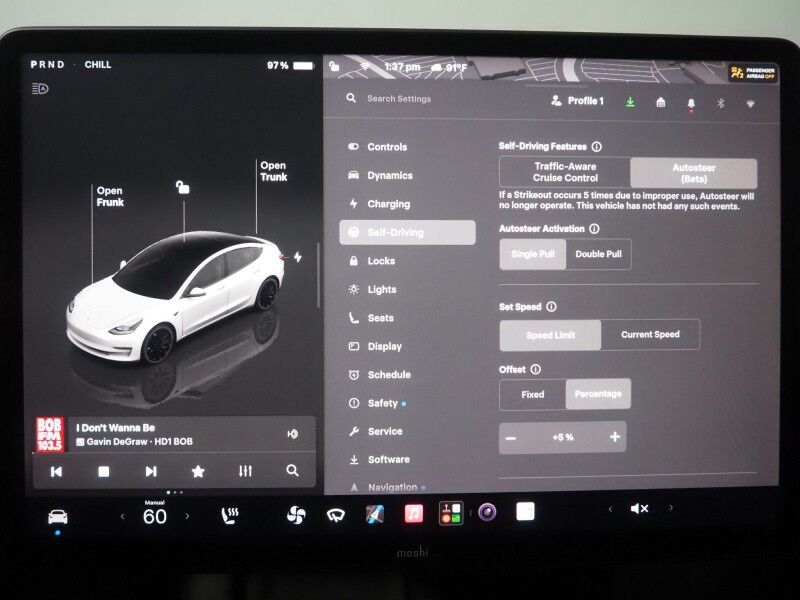
Task: Choose Fixed offset mode
Action: point(533,394)
